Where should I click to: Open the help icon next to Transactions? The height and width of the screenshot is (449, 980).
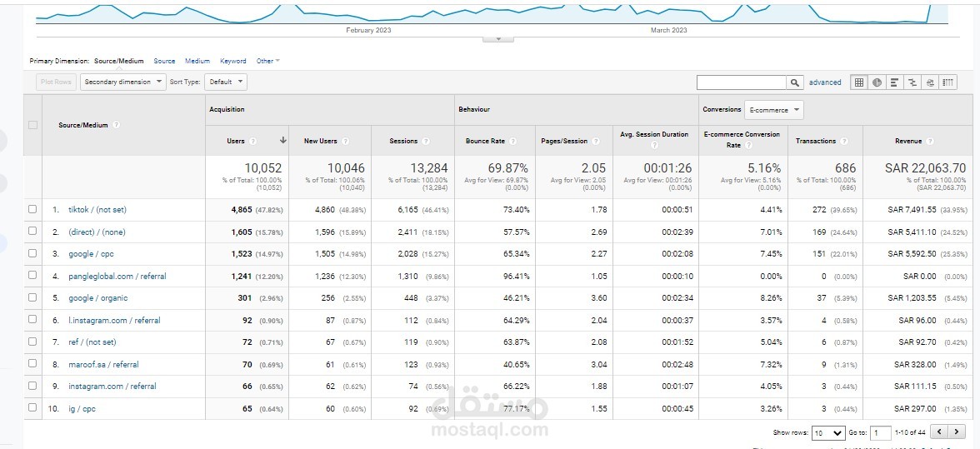coord(844,141)
